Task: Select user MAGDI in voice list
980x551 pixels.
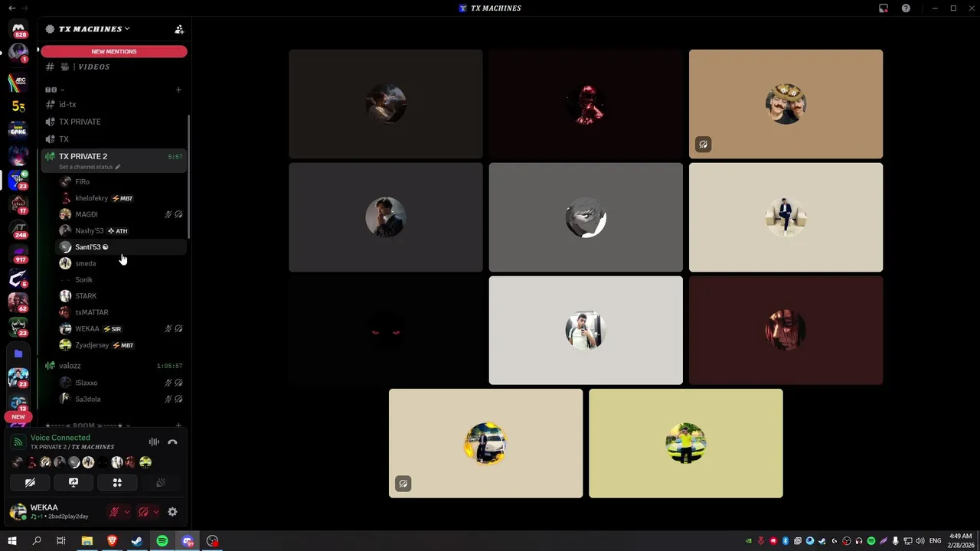Action: pos(120,214)
